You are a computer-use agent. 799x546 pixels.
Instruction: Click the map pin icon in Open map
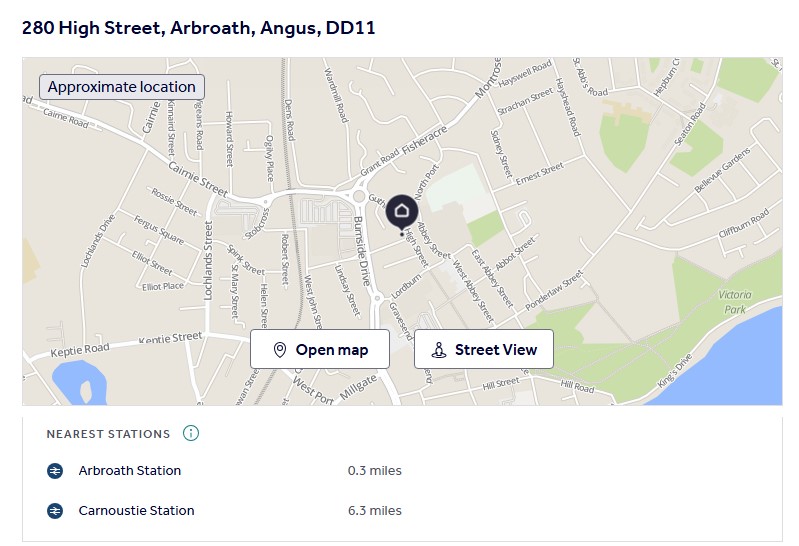click(279, 350)
